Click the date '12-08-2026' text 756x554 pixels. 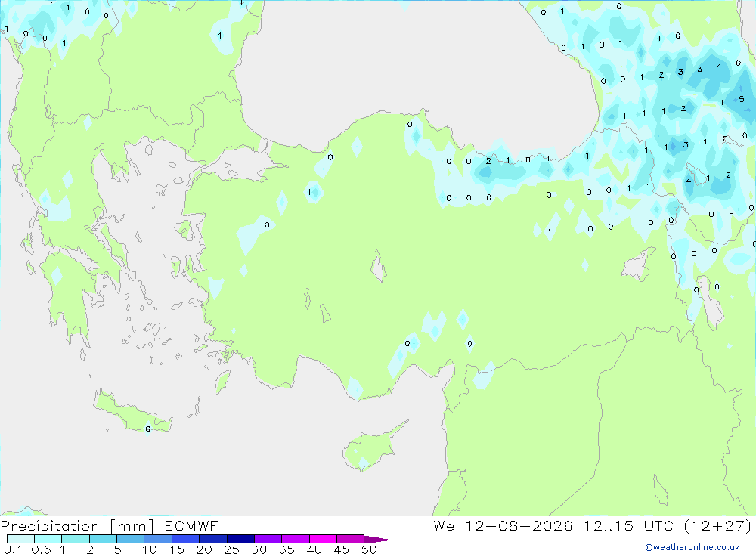point(519,525)
